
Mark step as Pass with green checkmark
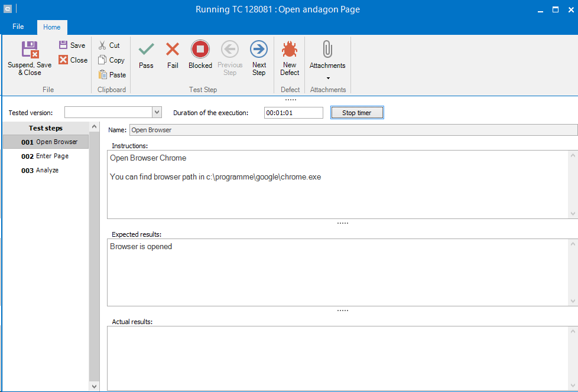point(146,50)
